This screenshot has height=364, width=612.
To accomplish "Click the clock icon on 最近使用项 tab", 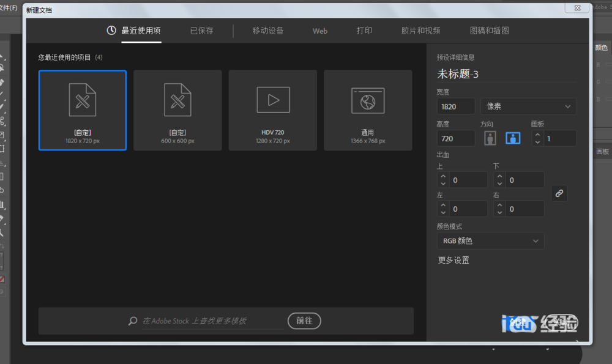I will 111,30.
